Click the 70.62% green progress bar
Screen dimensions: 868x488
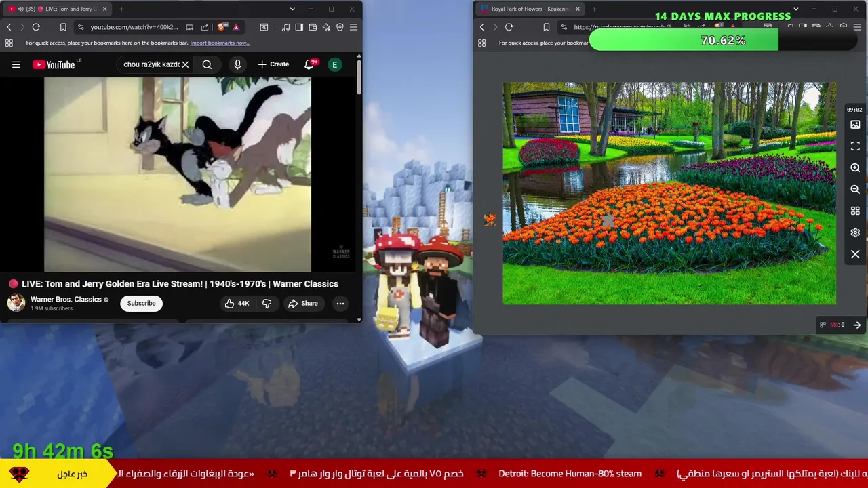(723, 41)
